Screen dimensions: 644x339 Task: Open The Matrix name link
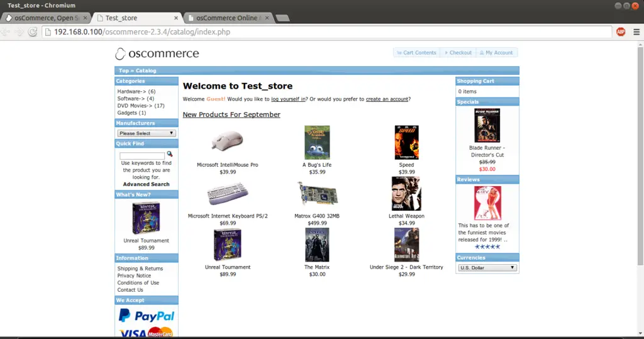coord(317,267)
